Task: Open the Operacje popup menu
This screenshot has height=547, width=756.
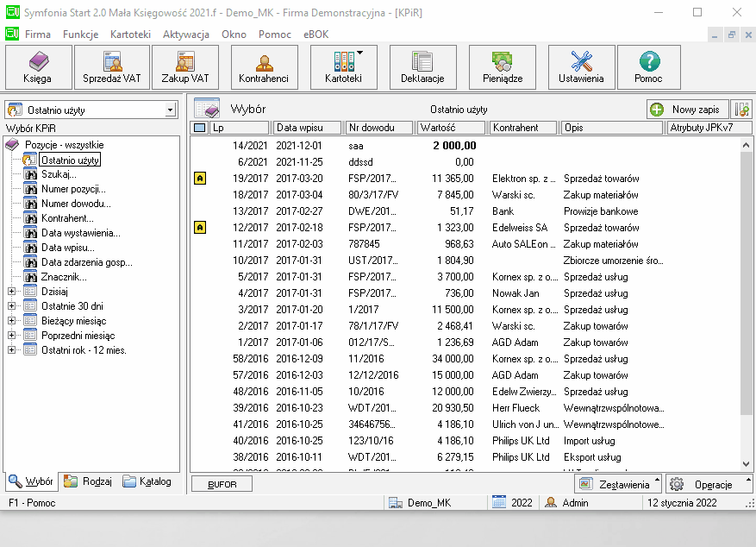Action: 709,484
